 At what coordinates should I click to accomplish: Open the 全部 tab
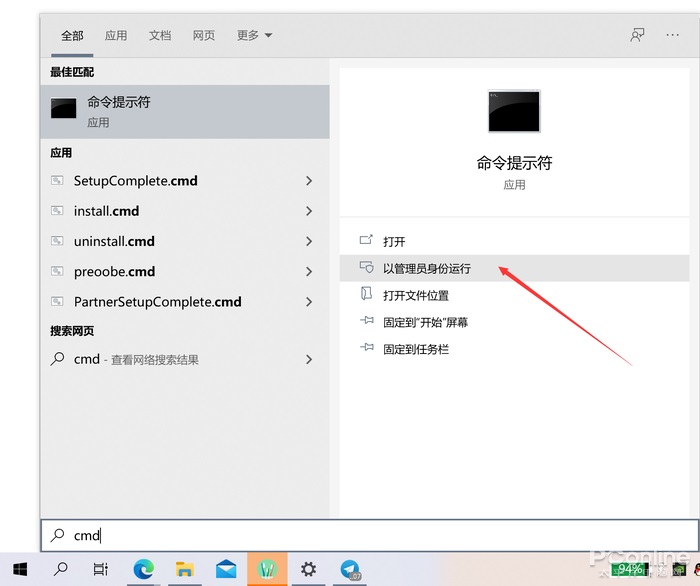pos(72,35)
